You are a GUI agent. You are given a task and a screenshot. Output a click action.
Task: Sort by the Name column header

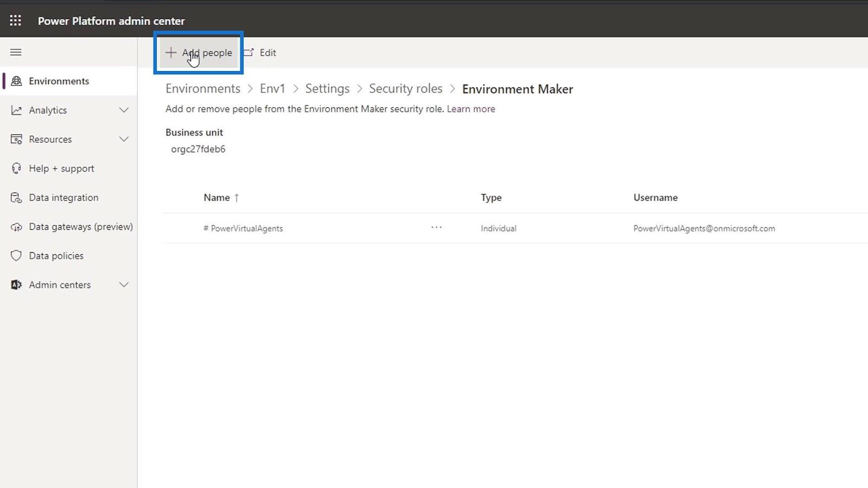click(217, 198)
